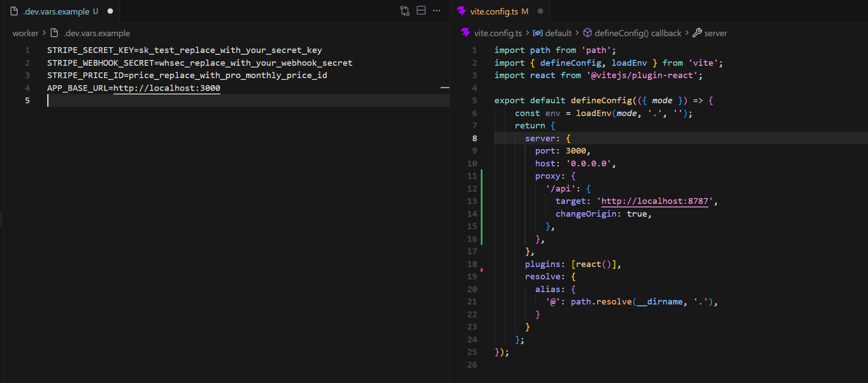868x383 pixels.
Task: Click 'export default defineConfig' line
Action: click(x=603, y=101)
